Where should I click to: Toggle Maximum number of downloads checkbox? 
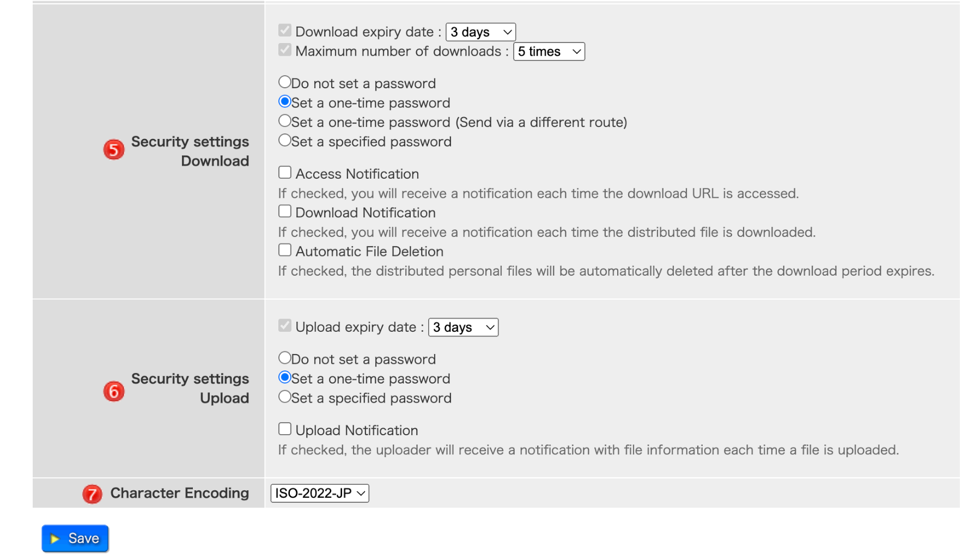tap(285, 50)
